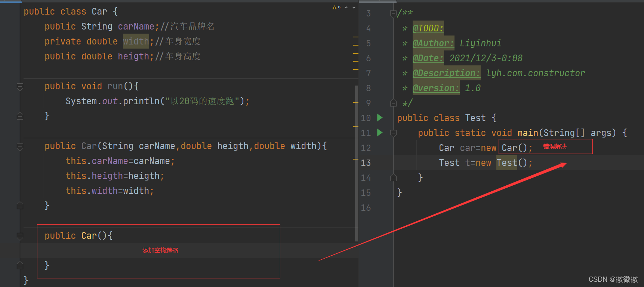Image resolution: width=644 pixels, height=287 pixels.
Task: Click the @Date: doc tag
Action: (428, 58)
